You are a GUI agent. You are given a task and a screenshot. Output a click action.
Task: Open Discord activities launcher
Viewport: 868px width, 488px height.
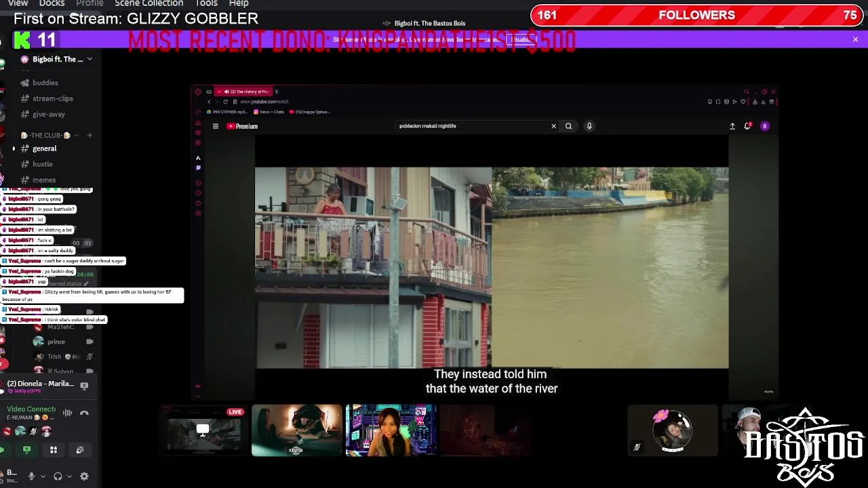[x=54, y=449]
